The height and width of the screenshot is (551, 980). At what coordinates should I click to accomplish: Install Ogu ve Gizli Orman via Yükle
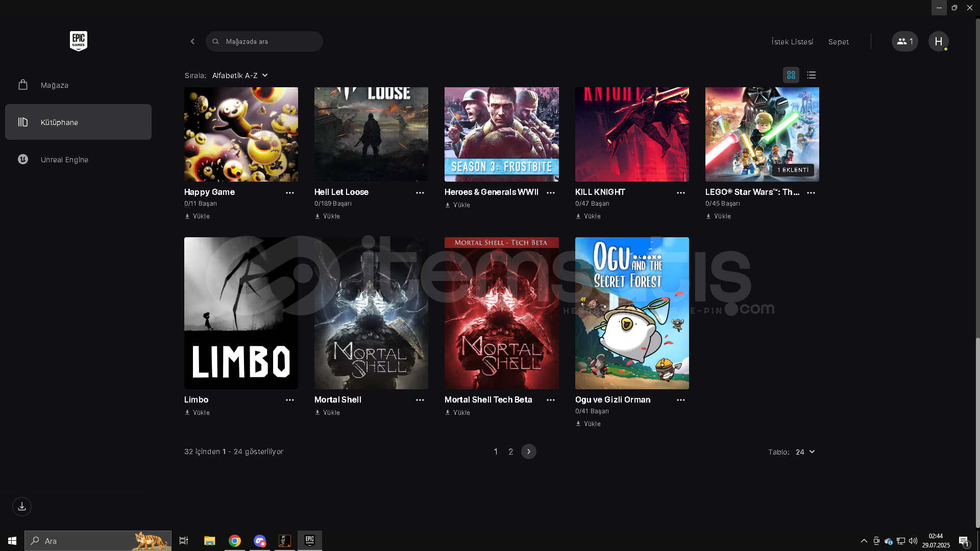click(x=588, y=424)
